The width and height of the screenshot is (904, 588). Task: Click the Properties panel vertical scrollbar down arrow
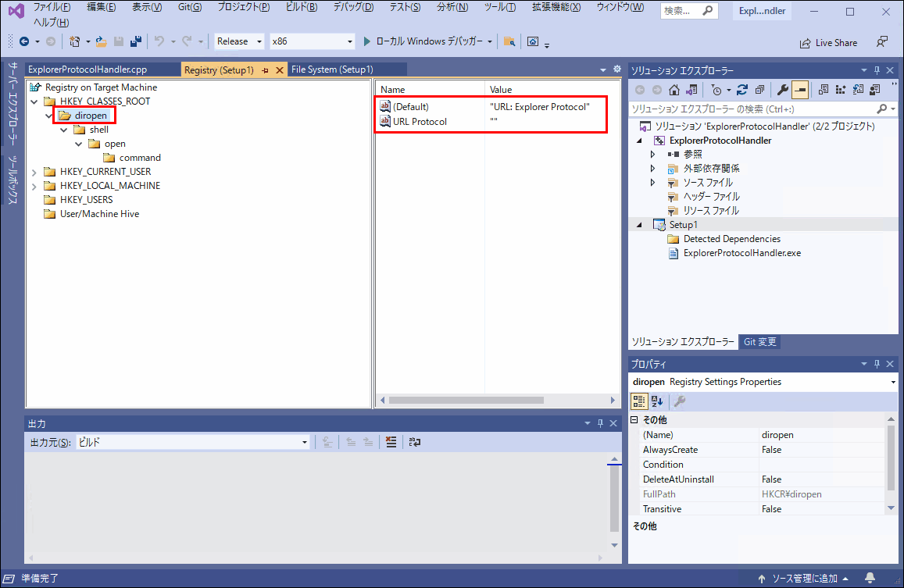coord(891,508)
